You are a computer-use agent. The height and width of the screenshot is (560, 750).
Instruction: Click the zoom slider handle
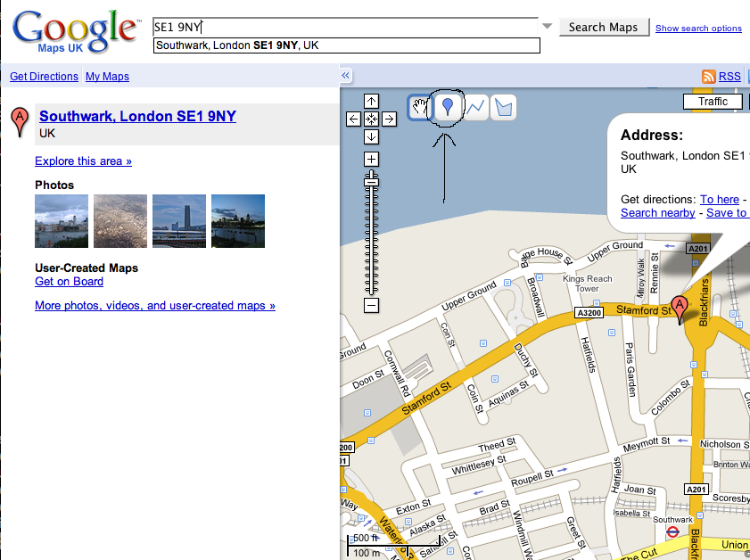(372, 182)
